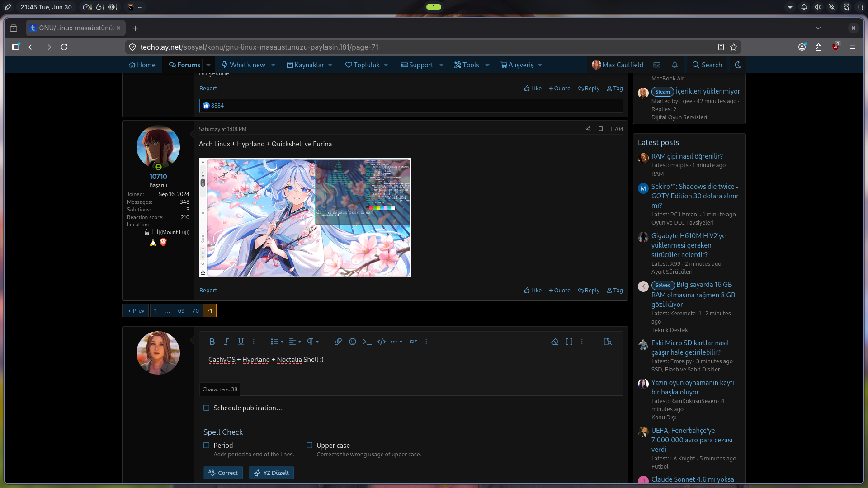The image size is (868, 488).
Task: Open the What's new nav item
Action: pyautogui.click(x=244, y=65)
